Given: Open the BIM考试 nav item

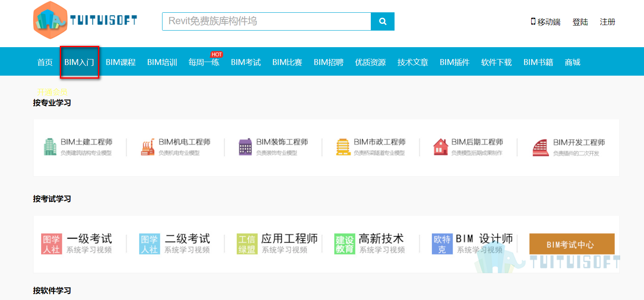Looking at the screenshot, I should point(246,62).
